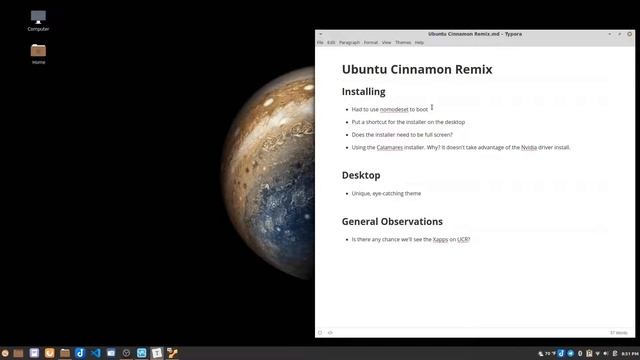This screenshot has width=640, height=360.
Task: Launch Visual Studio Code from taskbar
Action: click(x=96, y=353)
